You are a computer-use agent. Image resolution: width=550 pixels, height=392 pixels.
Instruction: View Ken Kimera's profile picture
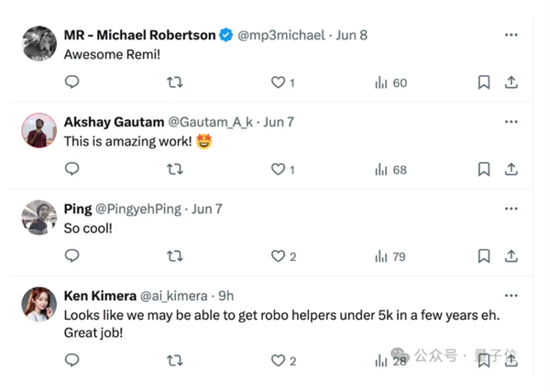pyautogui.click(x=39, y=304)
